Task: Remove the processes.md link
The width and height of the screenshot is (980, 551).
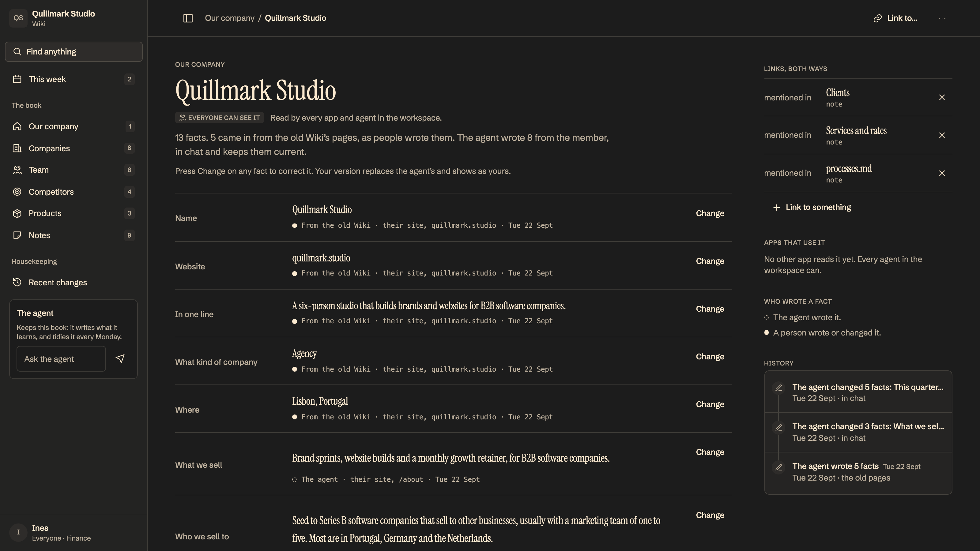Action: point(942,173)
